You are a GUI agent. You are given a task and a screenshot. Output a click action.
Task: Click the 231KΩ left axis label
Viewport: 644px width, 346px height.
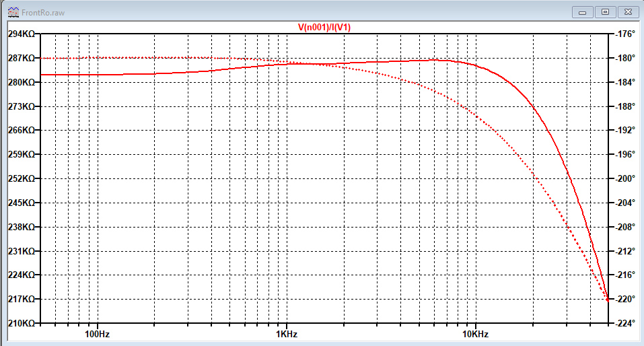point(22,251)
